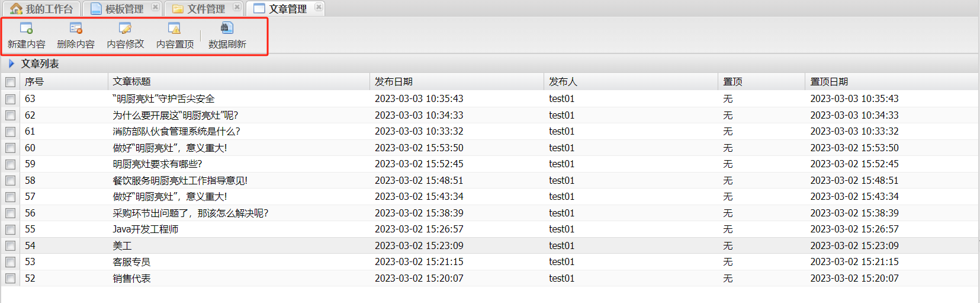Check the select-all checkbox in header
Viewport: 980px width, 303px height.
pos(11,82)
